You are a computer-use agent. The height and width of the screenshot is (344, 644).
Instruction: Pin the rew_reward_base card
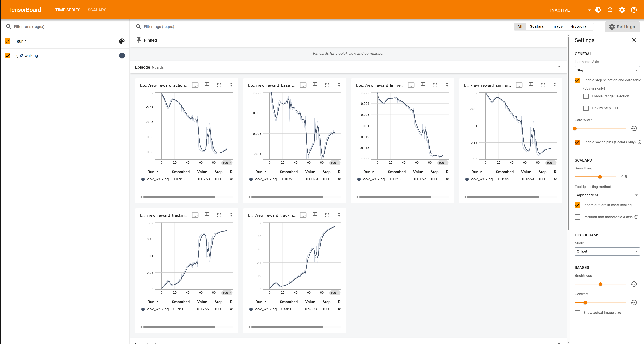tap(315, 85)
